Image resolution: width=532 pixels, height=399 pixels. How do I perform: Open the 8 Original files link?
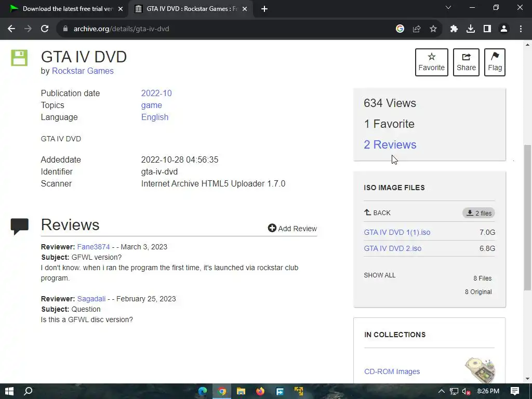[478, 292]
